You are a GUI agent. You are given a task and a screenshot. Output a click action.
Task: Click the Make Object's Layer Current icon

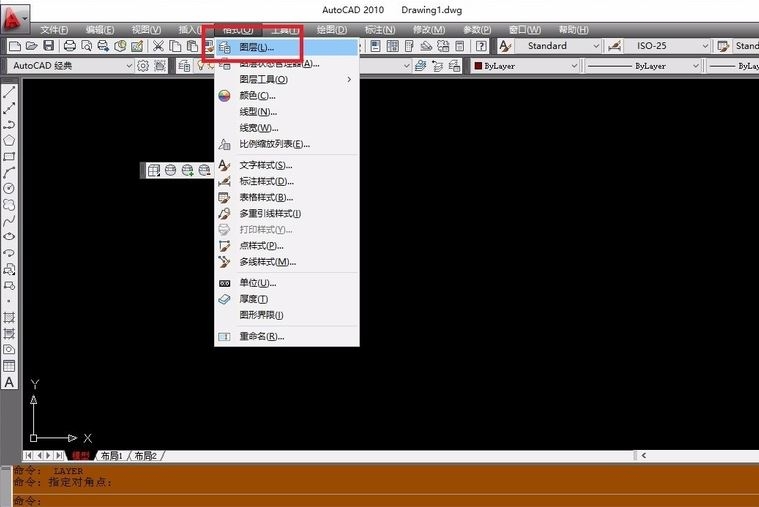[421, 65]
